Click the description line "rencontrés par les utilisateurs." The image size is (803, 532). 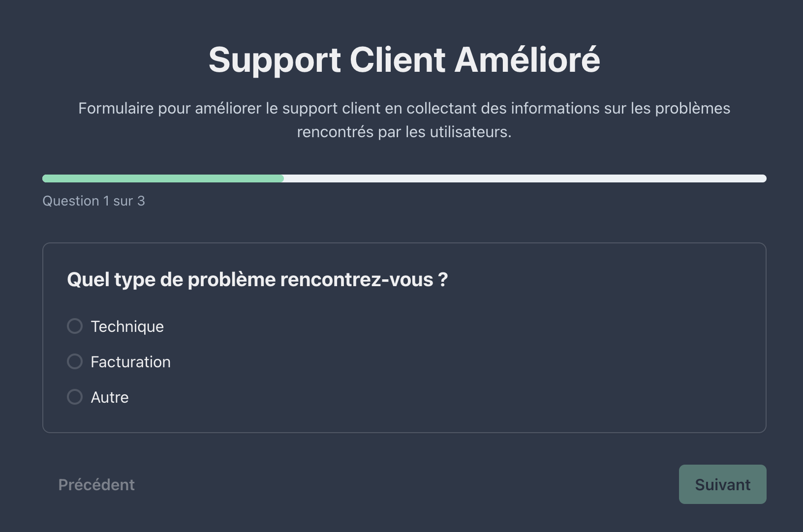404,132
